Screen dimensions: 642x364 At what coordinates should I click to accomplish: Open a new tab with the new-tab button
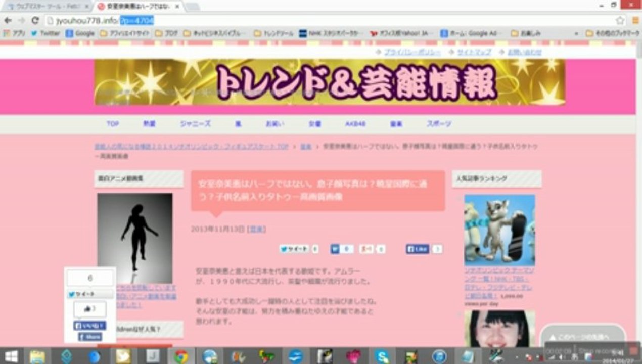pyautogui.click(x=193, y=6)
